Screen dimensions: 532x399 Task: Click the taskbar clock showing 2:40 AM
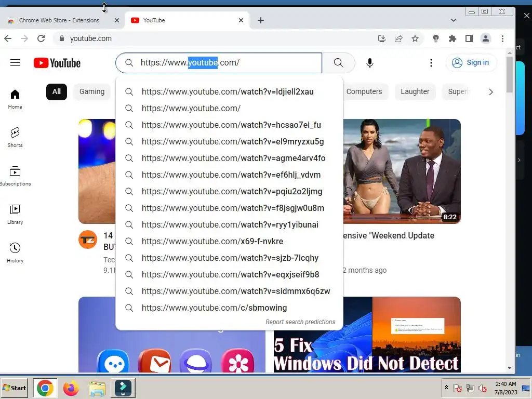(x=506, y=388)
